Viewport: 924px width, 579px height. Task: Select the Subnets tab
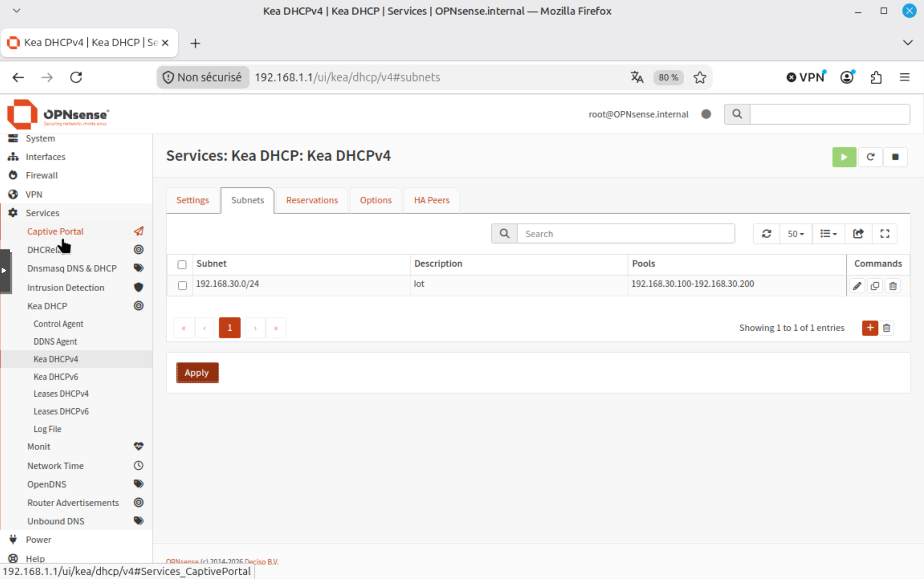(x=247, y=200)
